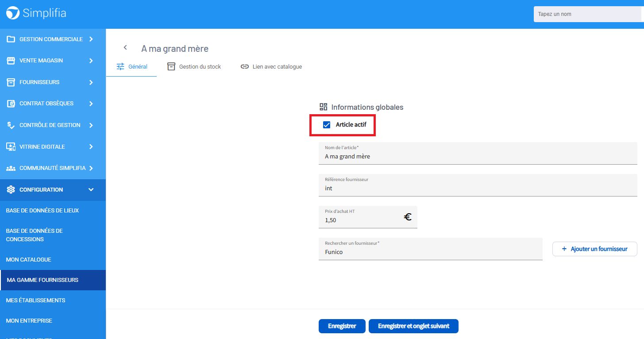Switch to Gestion du stock tab
This screenshot has height=339, width=644.
[194, 66]
